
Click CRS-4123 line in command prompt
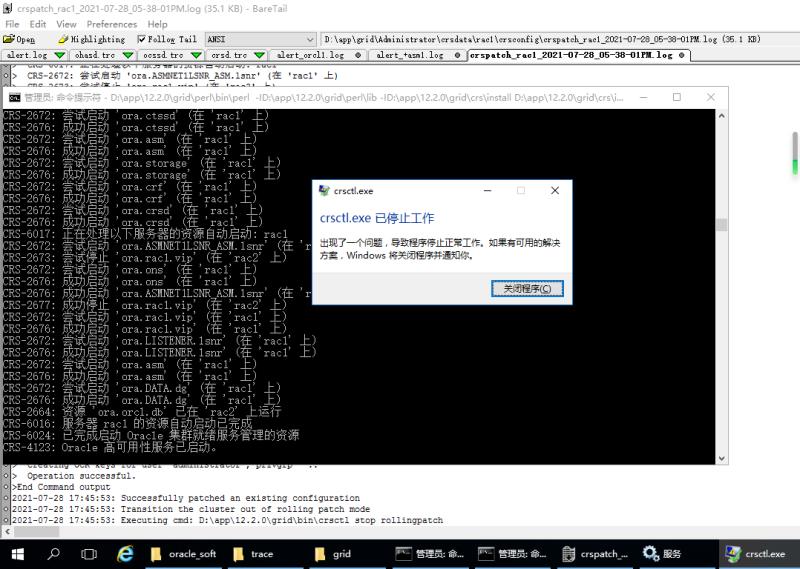pos(111,448)
